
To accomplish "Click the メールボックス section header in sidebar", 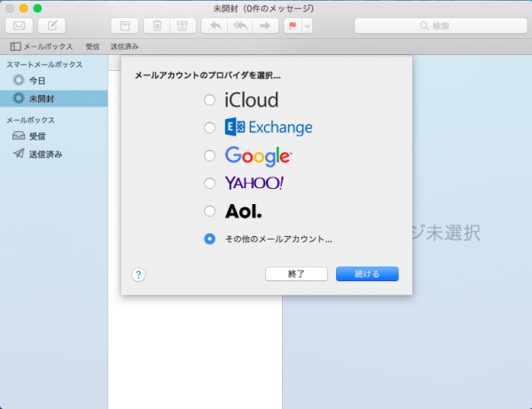I will [x=30, y=120].
